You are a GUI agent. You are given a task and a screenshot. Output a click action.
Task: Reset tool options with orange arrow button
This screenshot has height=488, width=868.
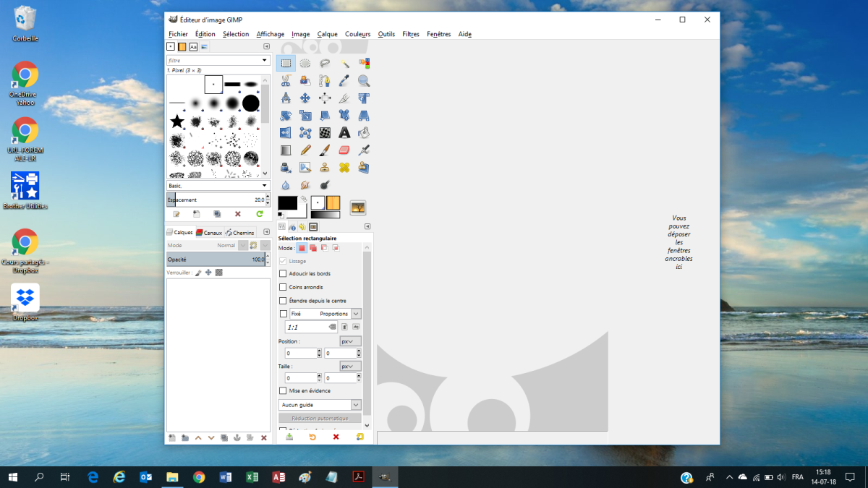click(x=312, y=437)
